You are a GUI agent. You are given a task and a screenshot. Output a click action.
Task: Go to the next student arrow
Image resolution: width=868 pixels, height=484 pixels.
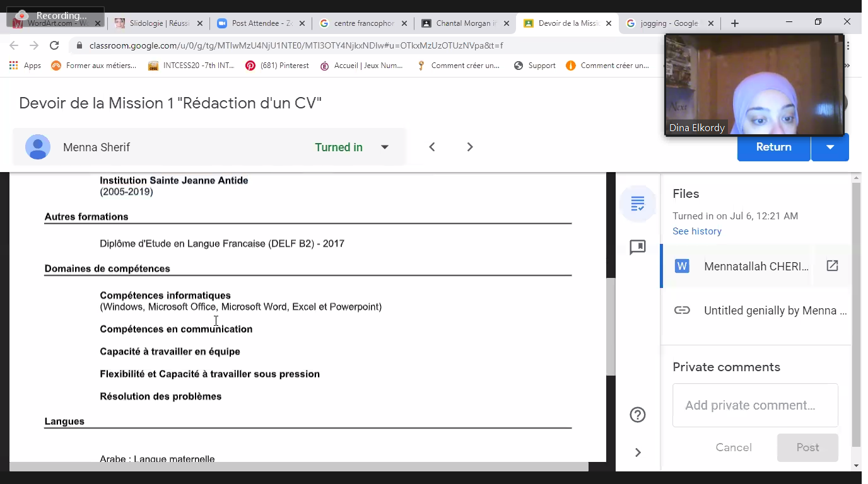pyautogui.click(x=470, y=147)
